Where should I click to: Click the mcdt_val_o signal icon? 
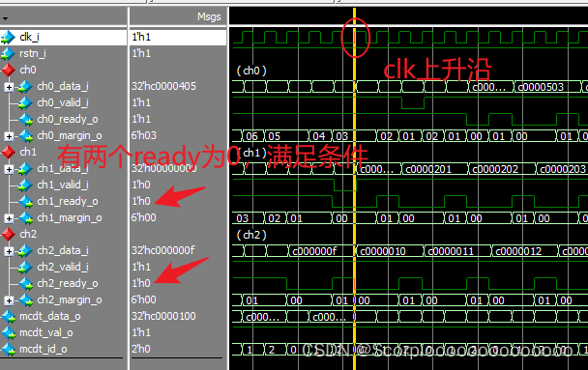(8, 333)
